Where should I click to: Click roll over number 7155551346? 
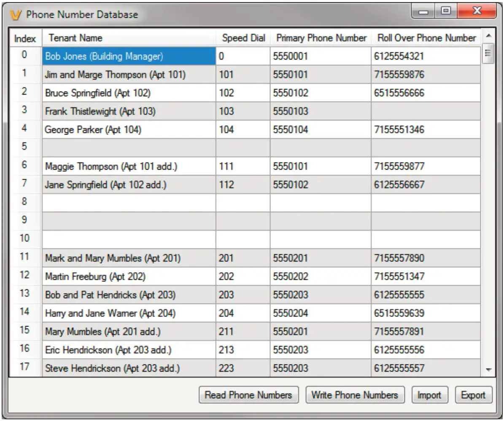click(x=426, y=130)
